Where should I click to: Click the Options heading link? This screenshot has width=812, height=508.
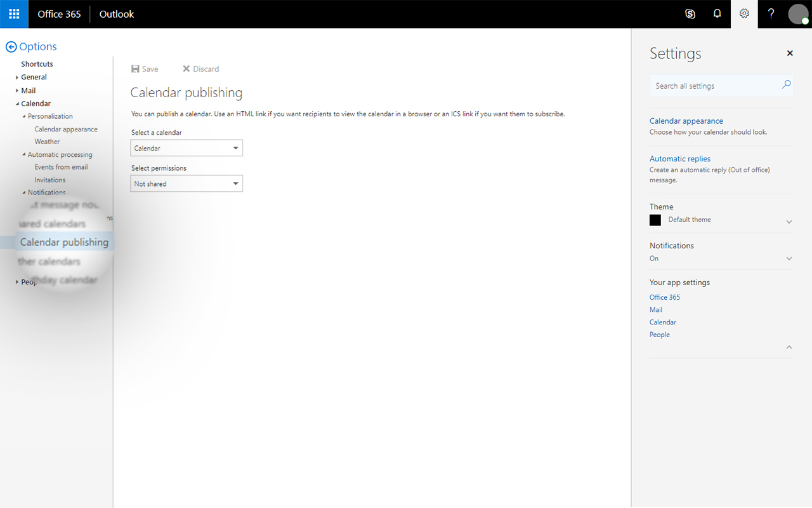pyautogui.click(x=38, y=46)
